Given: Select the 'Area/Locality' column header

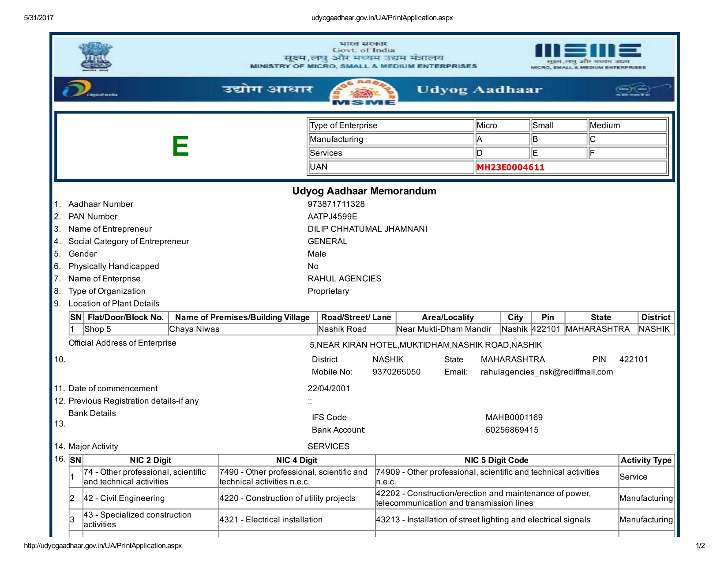Looking at the screenshot, I should (447, 317).
